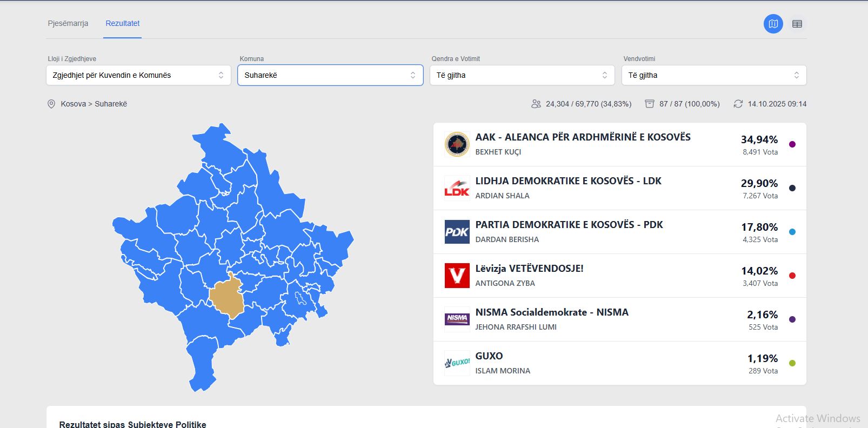Screen dimensions: 868x428
Task: Expand the Qendra e Votimit dropdown
Action: tap(522, 75)
